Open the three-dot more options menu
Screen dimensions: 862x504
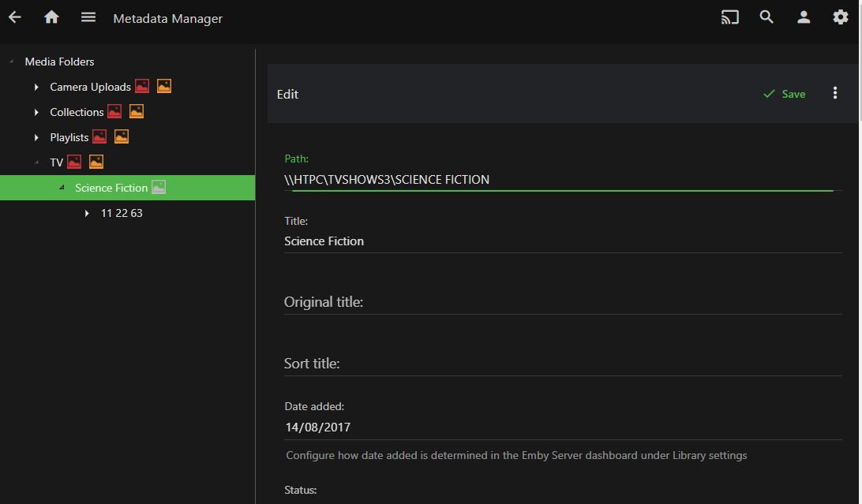click(x=835, y=93)
